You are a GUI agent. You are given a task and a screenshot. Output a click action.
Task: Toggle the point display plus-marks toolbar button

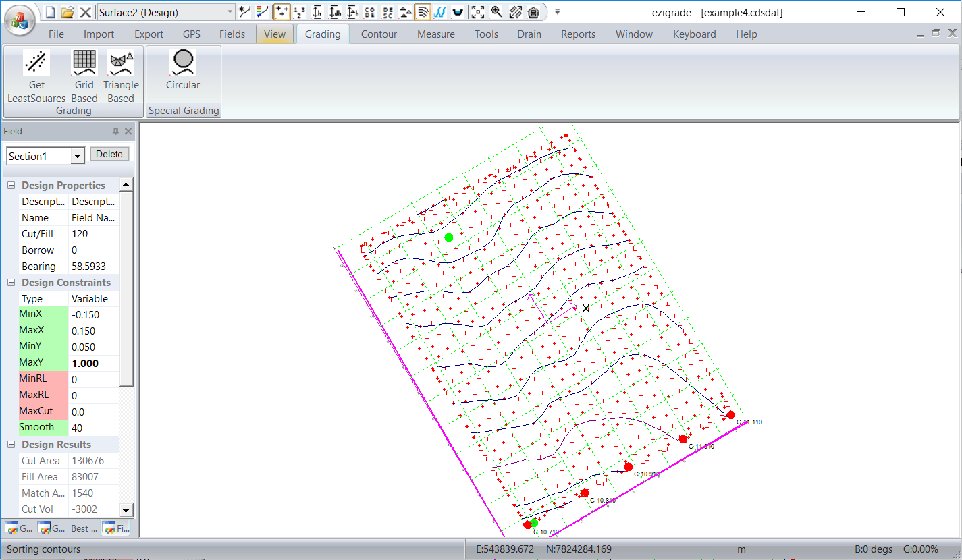pos(282,12)
